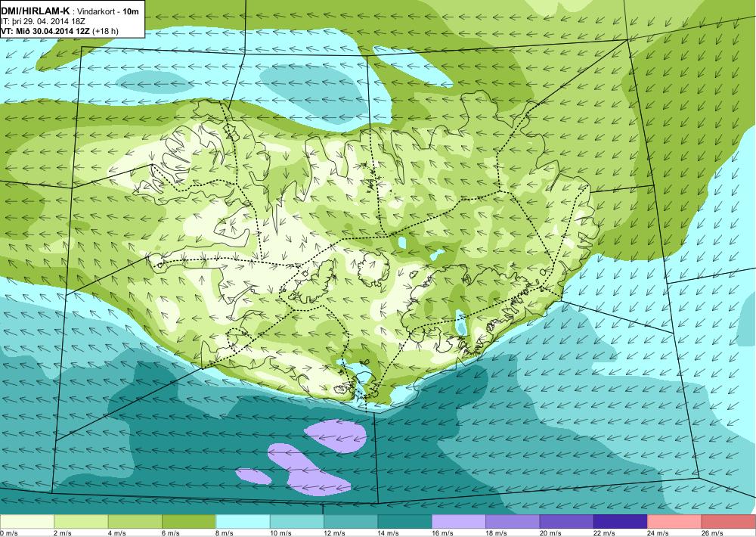Select the "12 m/s" legend label
The width and height of the screenshot is (756, 537).
335,533
